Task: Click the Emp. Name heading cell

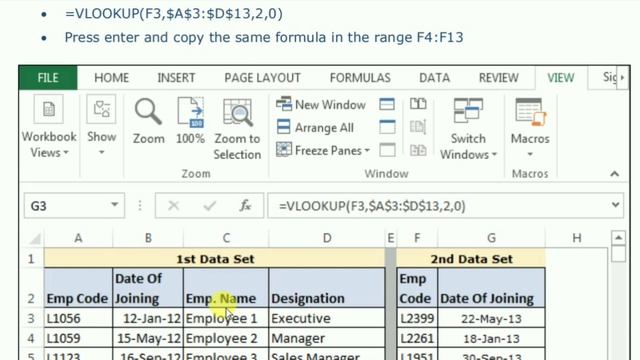Action: (226, 288)
